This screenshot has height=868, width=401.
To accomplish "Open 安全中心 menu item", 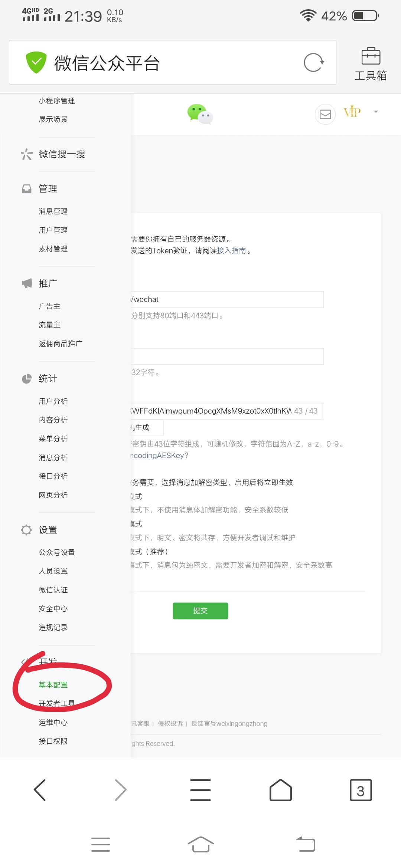I will tap(53, 609).
